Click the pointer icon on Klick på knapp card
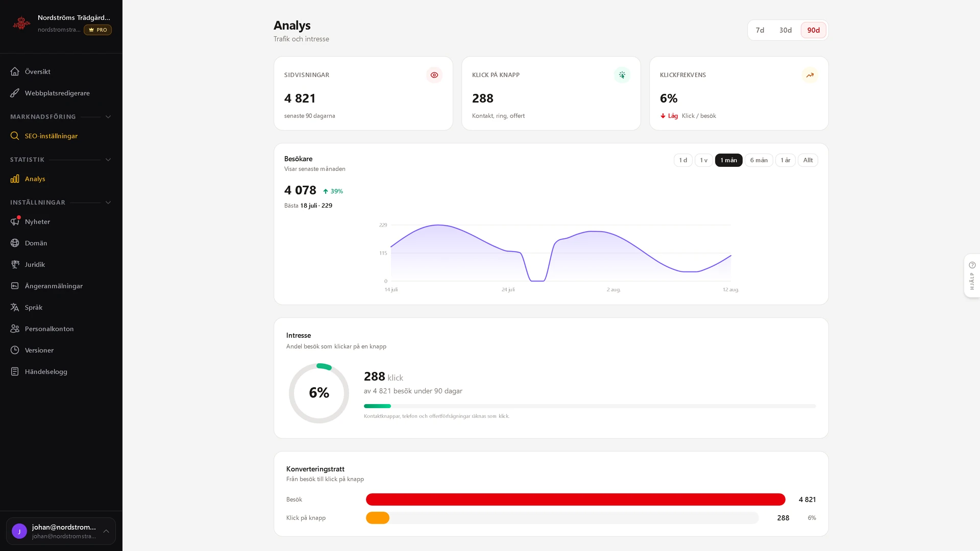This screenshot has width=980, height=551. [x=622, y=75]
